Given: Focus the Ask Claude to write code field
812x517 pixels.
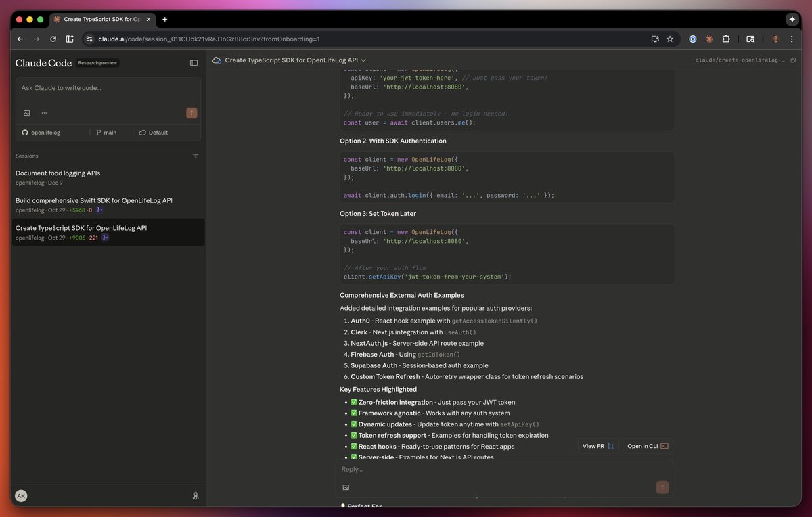Looking at the screenshot, I should (x=108, y=88).
